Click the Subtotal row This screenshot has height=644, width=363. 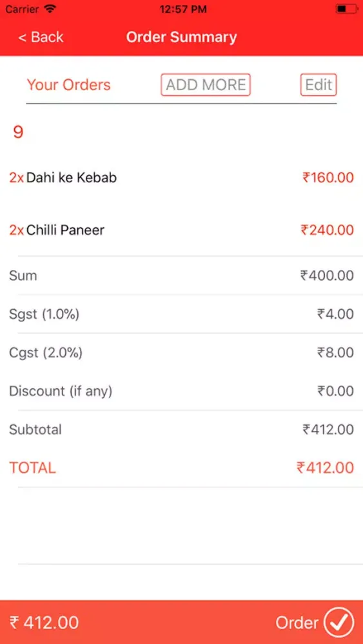[181, 430]
